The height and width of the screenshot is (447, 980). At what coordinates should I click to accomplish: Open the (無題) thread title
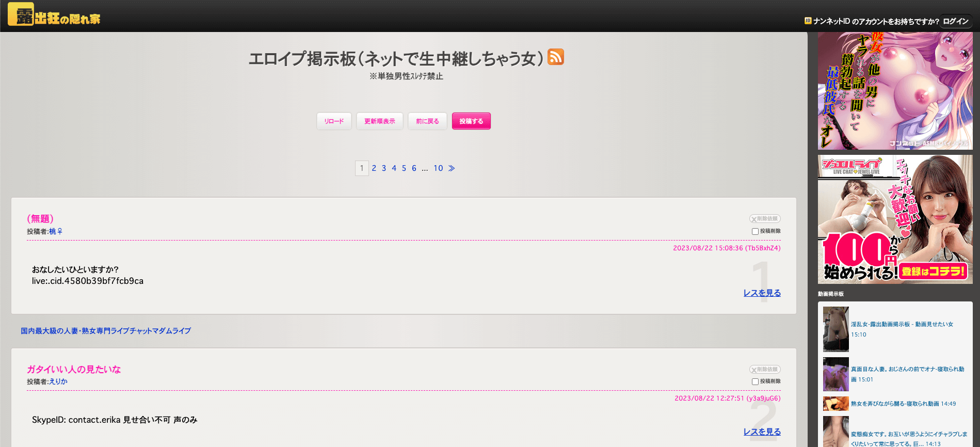pyautogui.click(x=40, y=219)
